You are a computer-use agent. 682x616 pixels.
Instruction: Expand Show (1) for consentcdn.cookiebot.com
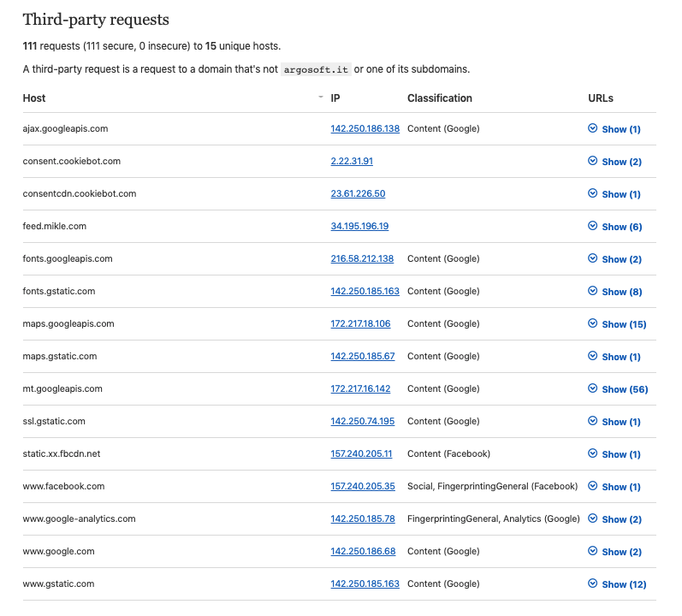(x=614, y=194)
